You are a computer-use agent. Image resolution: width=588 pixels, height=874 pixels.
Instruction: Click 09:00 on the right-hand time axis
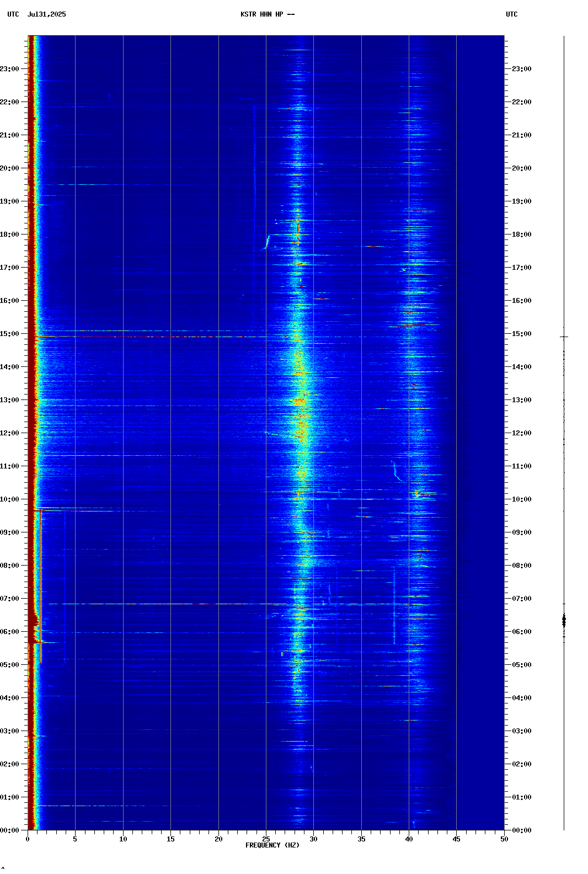tap(522, 532)
